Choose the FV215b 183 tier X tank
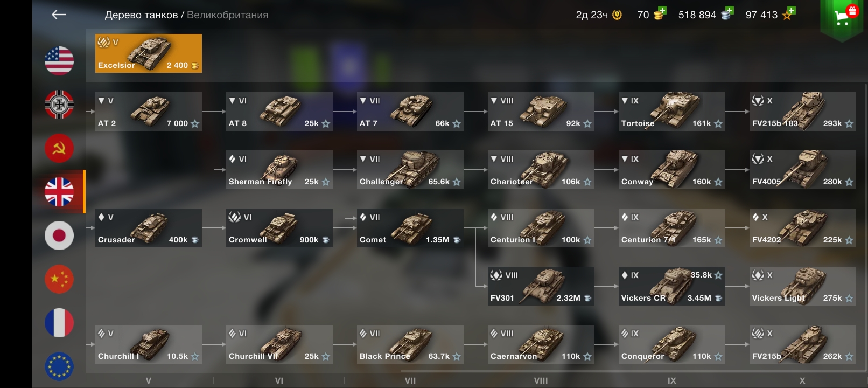868x388 pixels. click(x=803, y=112)
